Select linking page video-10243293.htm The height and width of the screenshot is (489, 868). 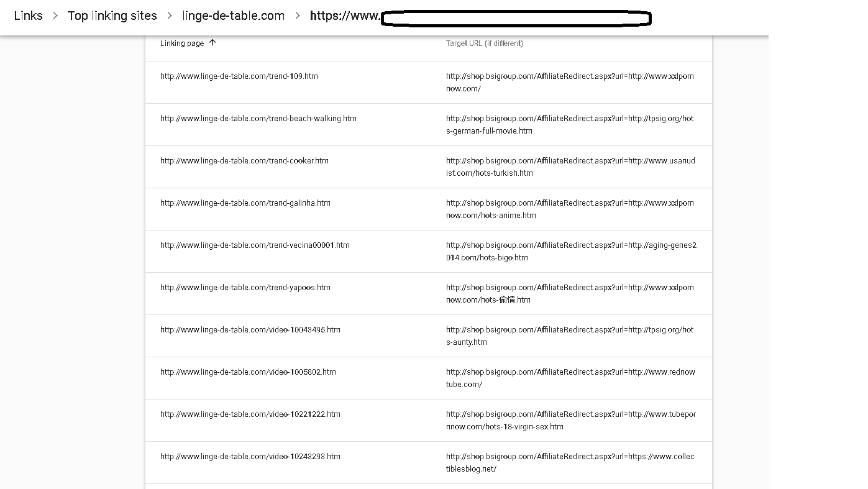[x=250, y=457]
